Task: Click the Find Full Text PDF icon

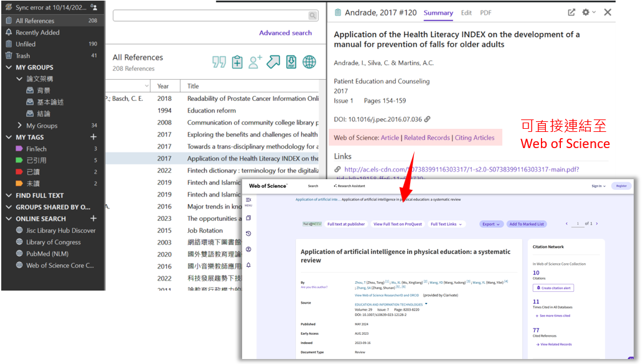Action: [x=291, y=62]
